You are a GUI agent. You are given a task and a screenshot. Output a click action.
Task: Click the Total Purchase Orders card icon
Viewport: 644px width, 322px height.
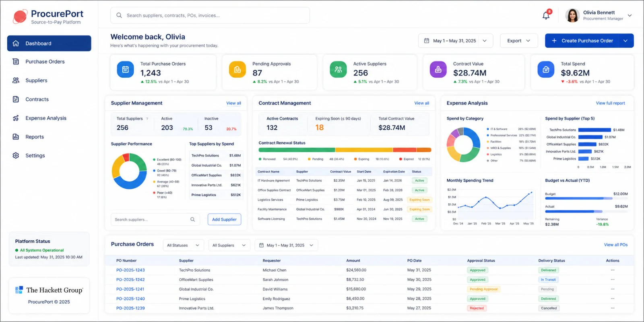[125, 69]
